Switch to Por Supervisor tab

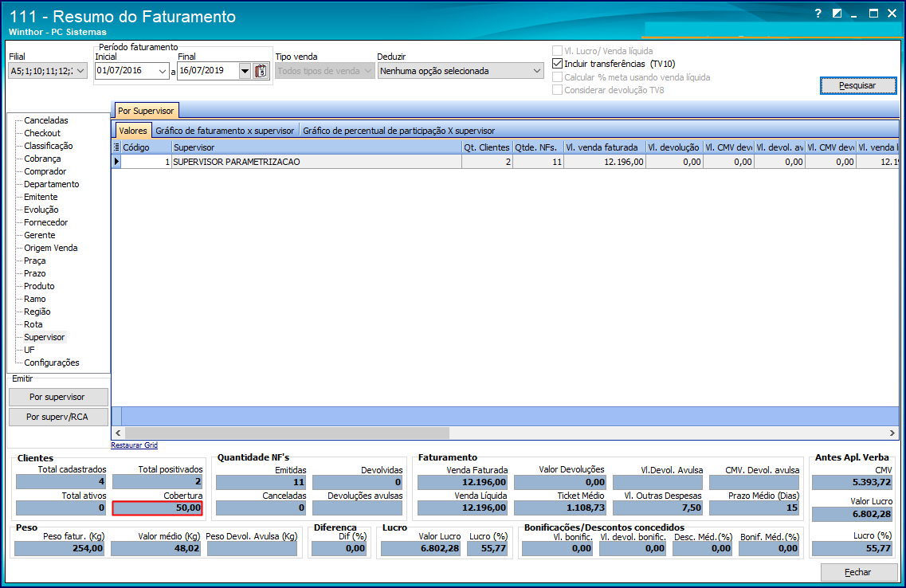pyautogui.click(x=146, y=111)
